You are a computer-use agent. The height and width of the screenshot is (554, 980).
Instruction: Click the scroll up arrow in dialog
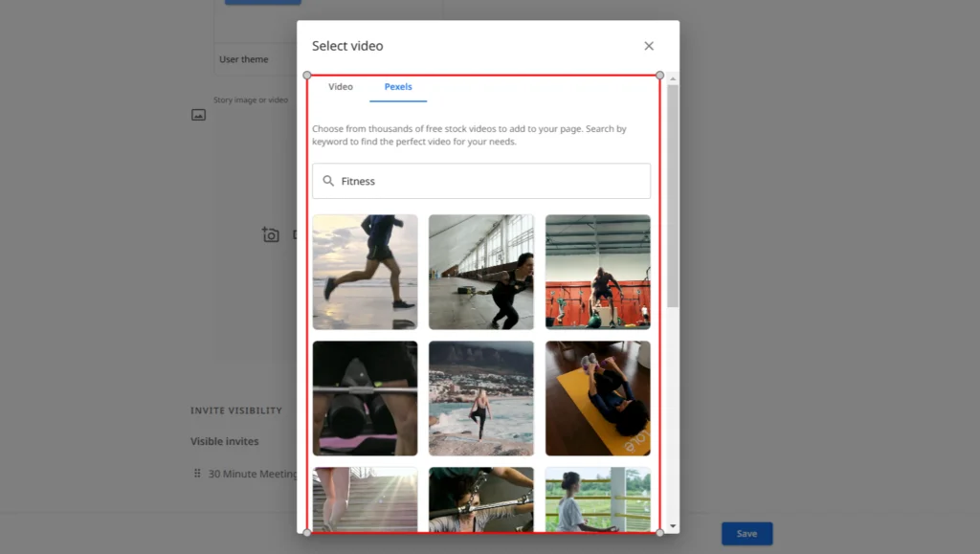[673, 78]
